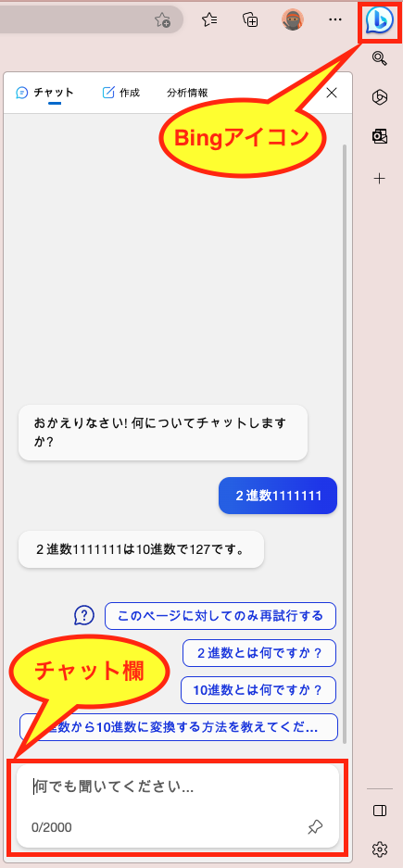Click the sidebar search magnifier icon
Screen dimensions: 403x868
tap(379, 57)
